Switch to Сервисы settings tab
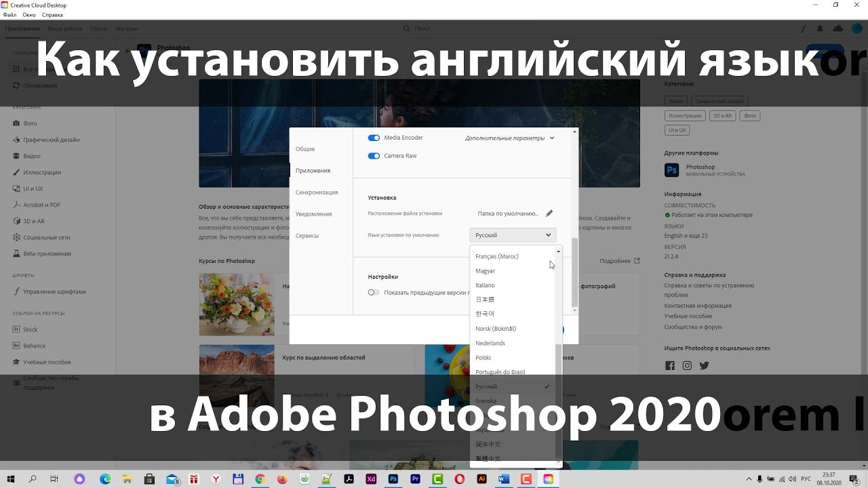 coord(307,236)
